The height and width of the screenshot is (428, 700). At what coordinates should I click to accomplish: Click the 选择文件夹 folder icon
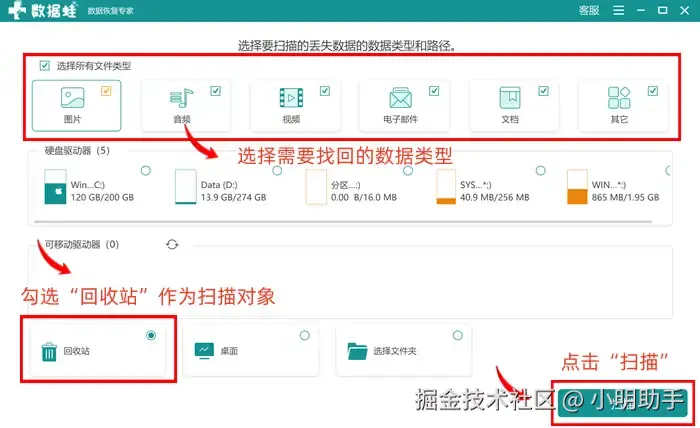pyautogui.click(x=357, y=351)
